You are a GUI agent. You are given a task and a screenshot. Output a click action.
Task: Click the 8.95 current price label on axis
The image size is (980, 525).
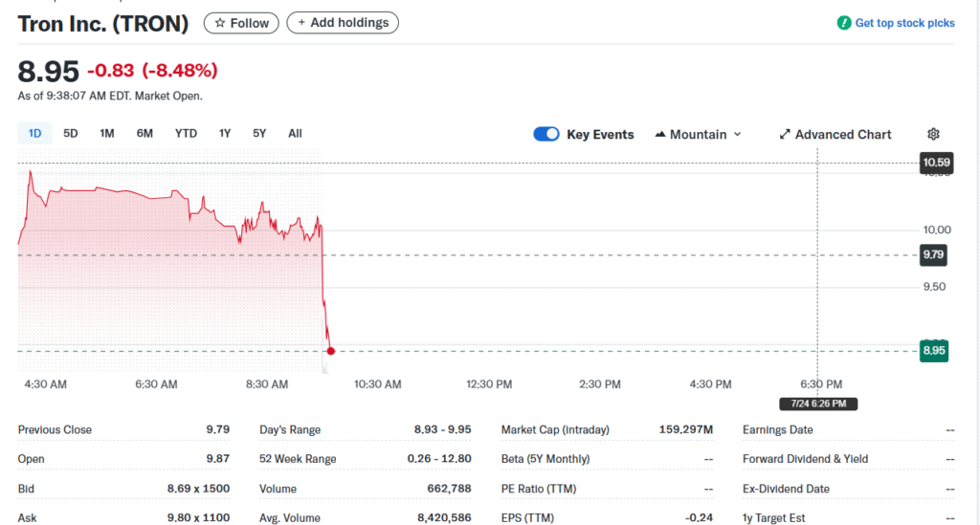pyautogui.click(x=934, y=351)
